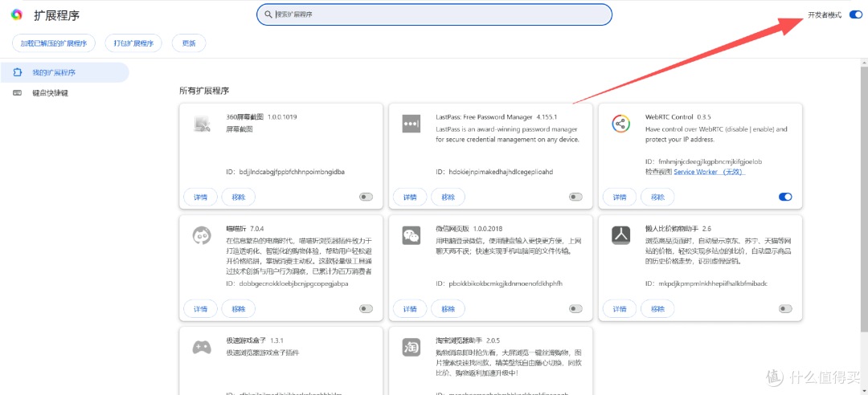Image resolution: width=868 pixels, height=395 pixels.
Task: Click the 所有扩展程序 heading
Action: (x=204, y=91)
